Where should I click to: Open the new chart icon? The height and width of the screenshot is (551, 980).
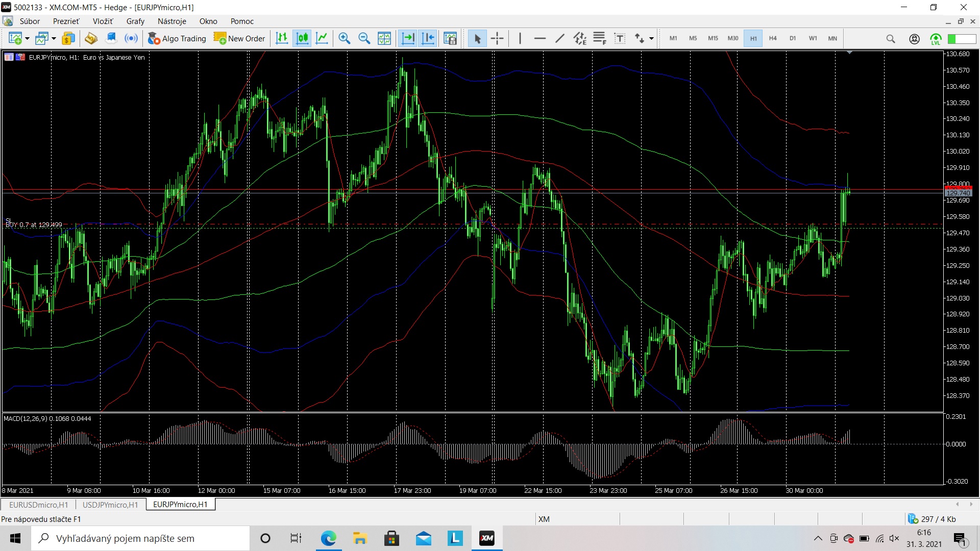point(15,38)
